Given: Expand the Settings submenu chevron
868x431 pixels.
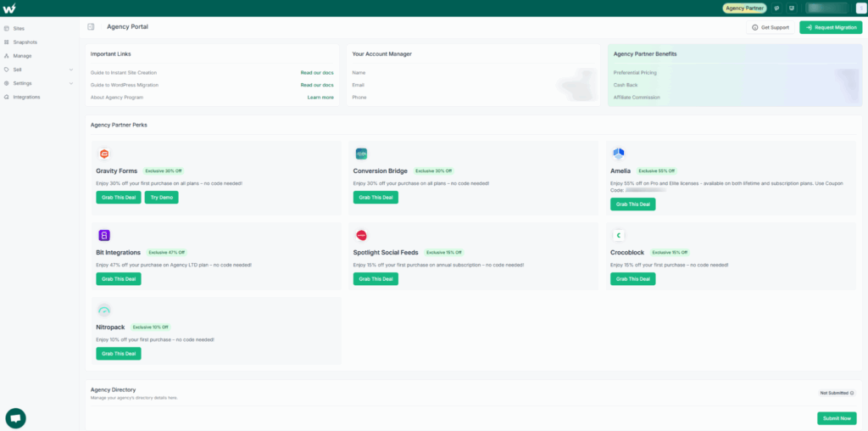Looking at the screenshot, I should 71,83.
